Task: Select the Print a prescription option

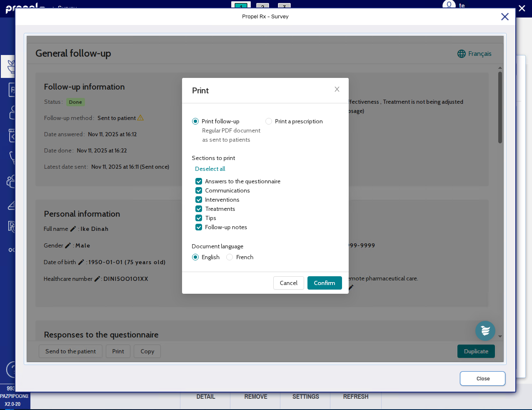Action: tap(269, 121)
